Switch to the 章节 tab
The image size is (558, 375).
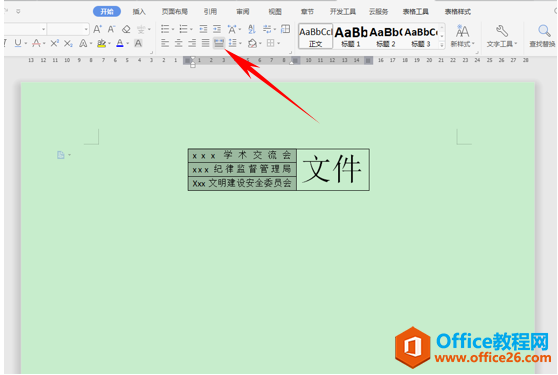point(307,12)
